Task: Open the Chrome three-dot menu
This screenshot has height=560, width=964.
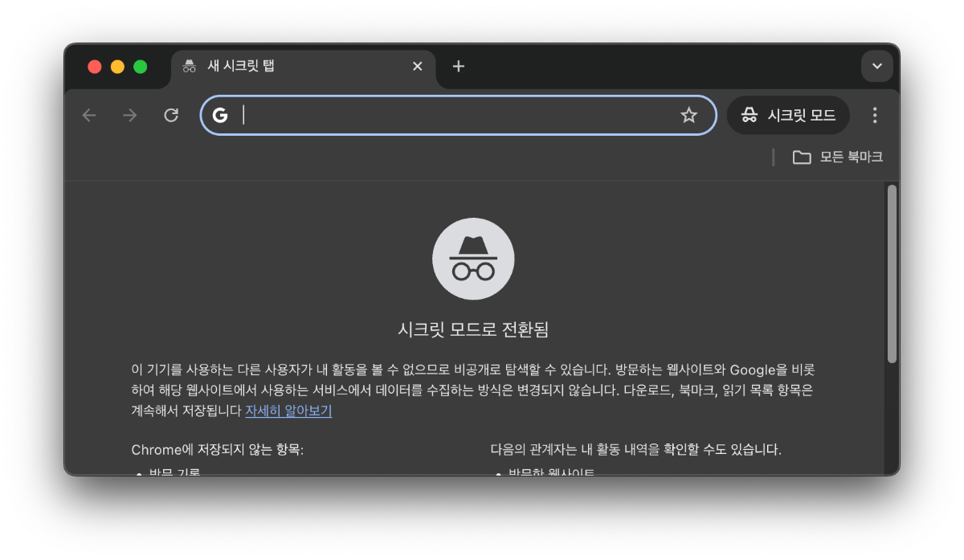Action: pyautogui.click(x=874, y=115)
